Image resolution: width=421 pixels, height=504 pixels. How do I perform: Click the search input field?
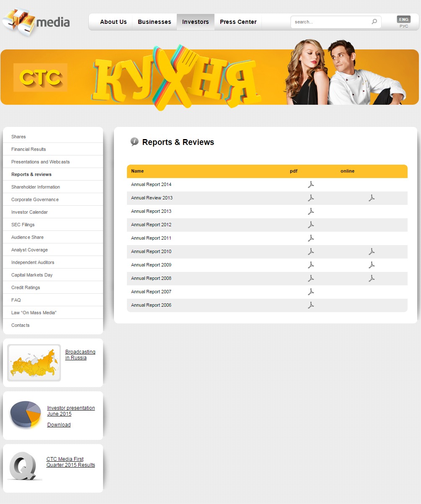pos(331,22)
